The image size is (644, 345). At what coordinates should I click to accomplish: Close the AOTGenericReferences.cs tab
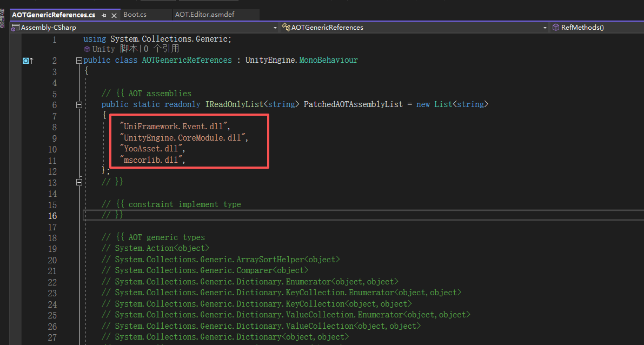pos(114,15)
